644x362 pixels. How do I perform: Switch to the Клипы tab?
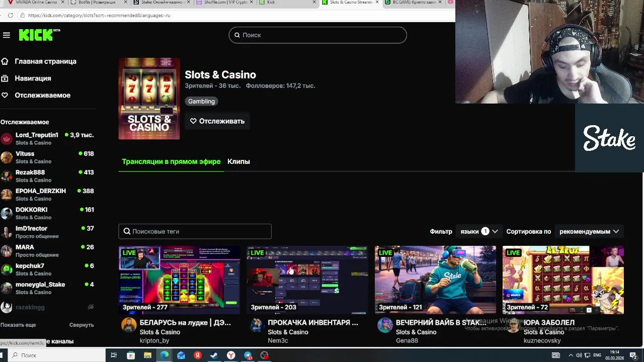238,161
